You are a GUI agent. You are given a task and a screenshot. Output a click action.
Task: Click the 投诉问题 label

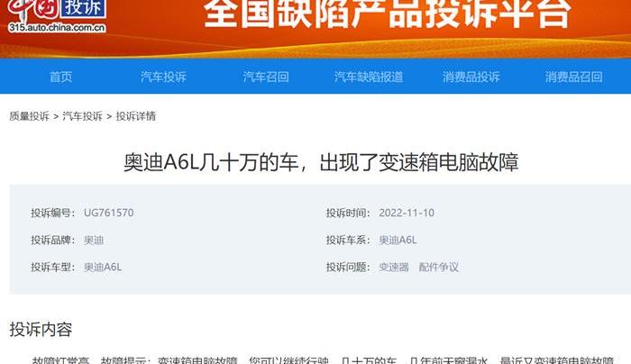[348, 267]
